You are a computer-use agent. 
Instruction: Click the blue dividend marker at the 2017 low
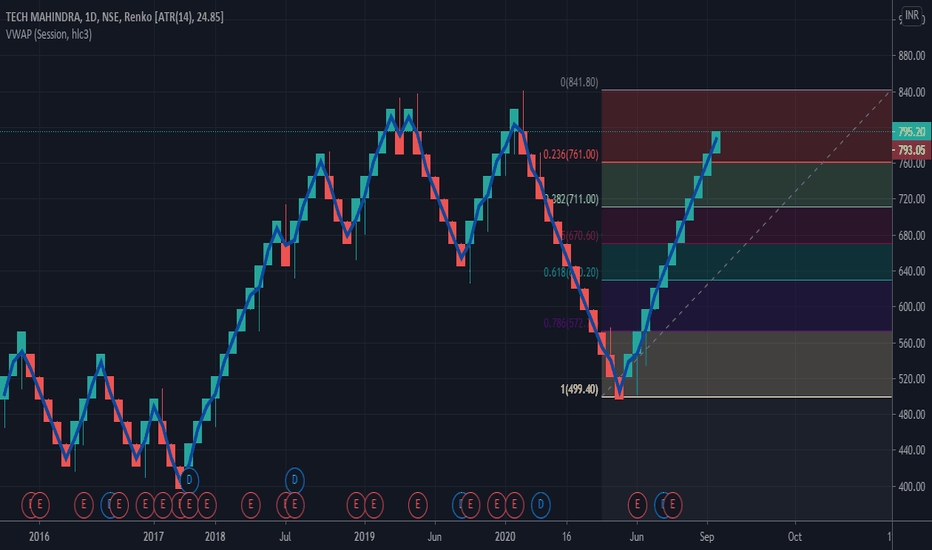189,480
